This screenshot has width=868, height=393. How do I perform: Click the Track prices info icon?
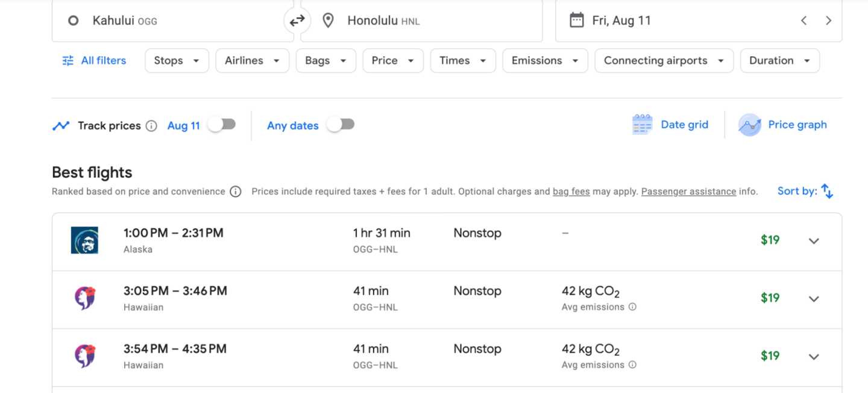coord(152,126)
